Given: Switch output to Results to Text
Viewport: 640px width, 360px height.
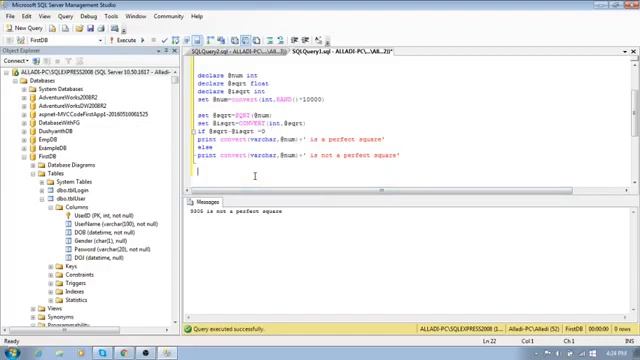Looking at the screenshot, I should coord(235,40).
